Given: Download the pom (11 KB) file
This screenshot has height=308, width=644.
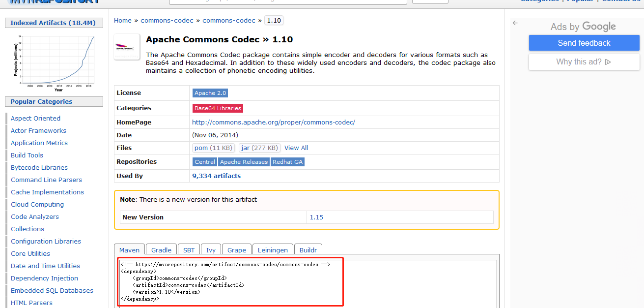Looking at the screenshot, I should point(214,148).
